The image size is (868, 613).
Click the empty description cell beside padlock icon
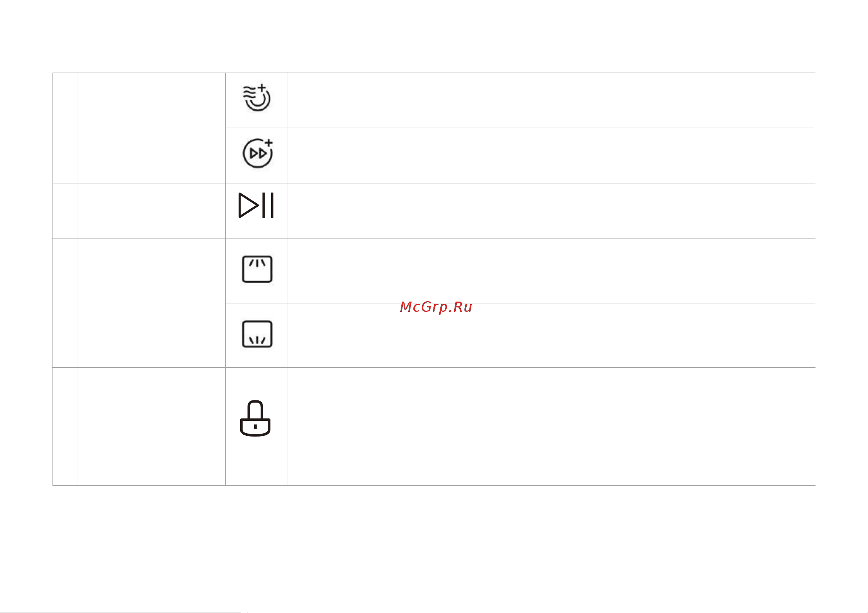point(551,427)
